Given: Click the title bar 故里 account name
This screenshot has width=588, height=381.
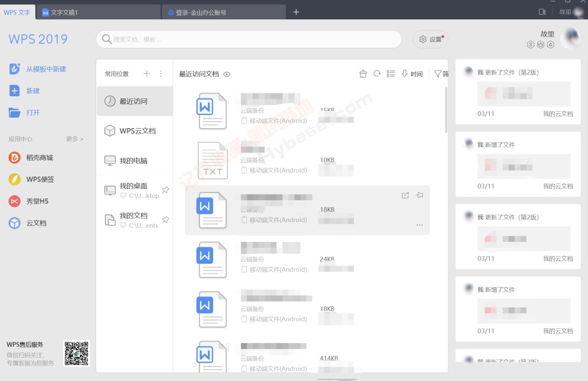Looking at the screenshot, I should pyautogui.click(x=565, y=12).
